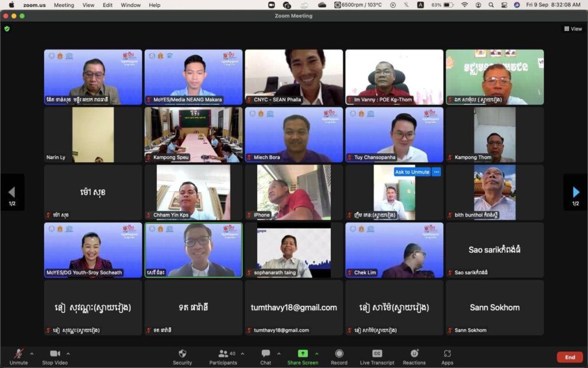Start recording with the Record button
This screenshot has width=588, height=368.
coord(339,354)
